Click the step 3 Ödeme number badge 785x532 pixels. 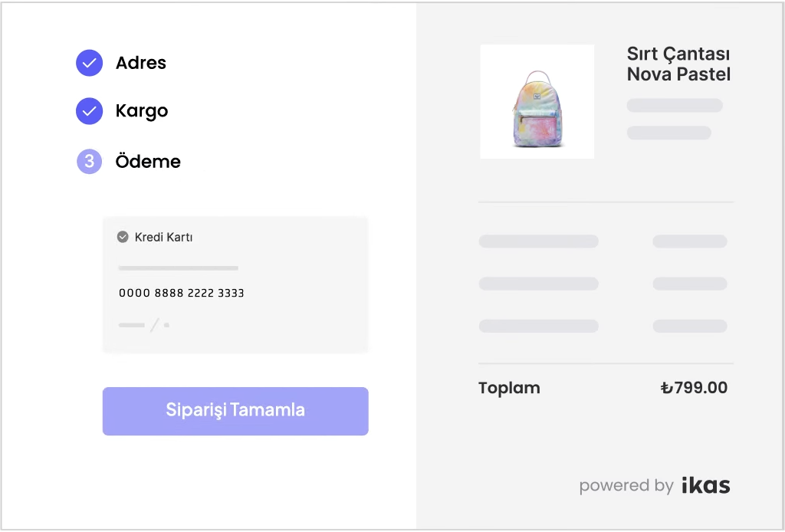[89, 162]
